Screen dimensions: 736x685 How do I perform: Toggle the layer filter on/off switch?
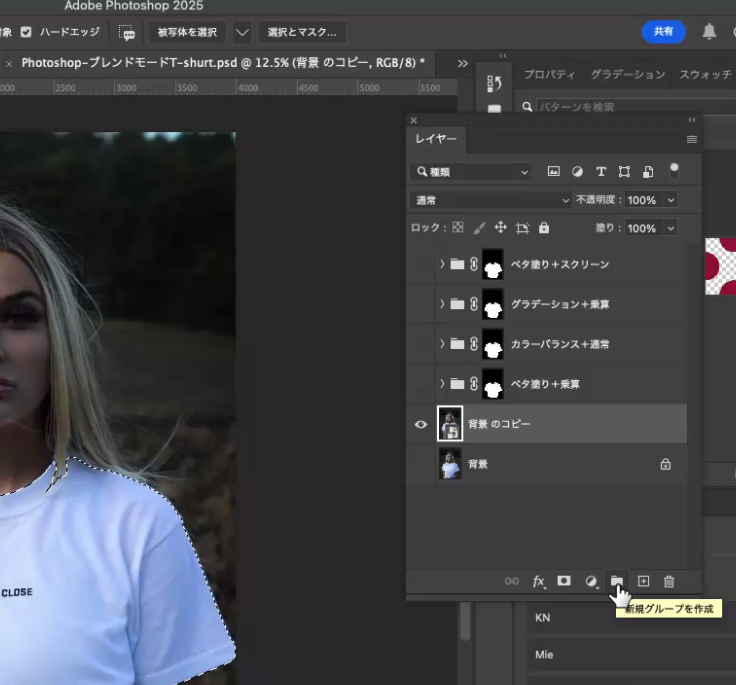[x=674, y=170]
